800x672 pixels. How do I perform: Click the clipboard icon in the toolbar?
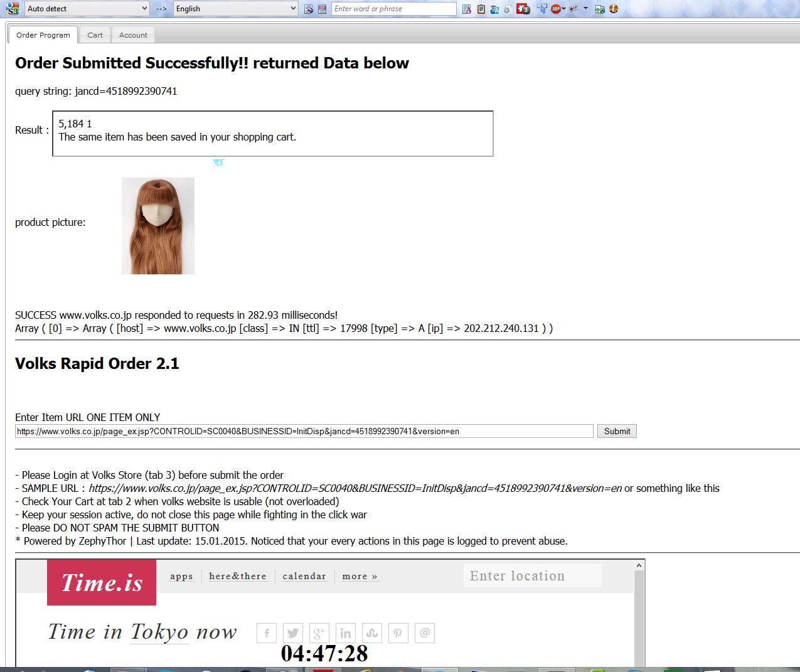481,9
